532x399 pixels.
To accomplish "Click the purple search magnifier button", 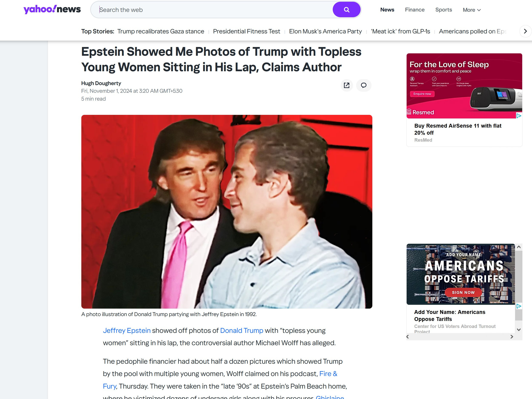I will [x=346, y=10].
